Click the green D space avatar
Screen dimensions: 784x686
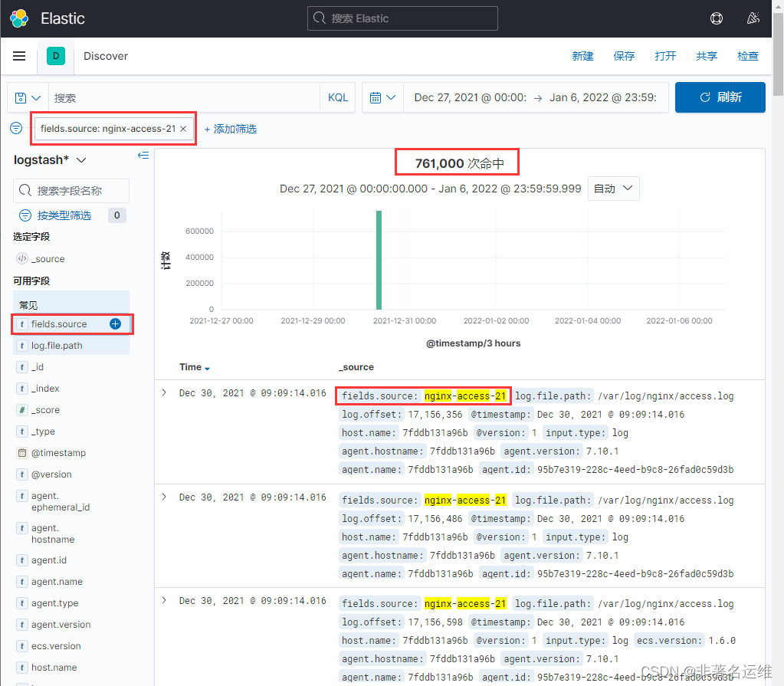56,56
